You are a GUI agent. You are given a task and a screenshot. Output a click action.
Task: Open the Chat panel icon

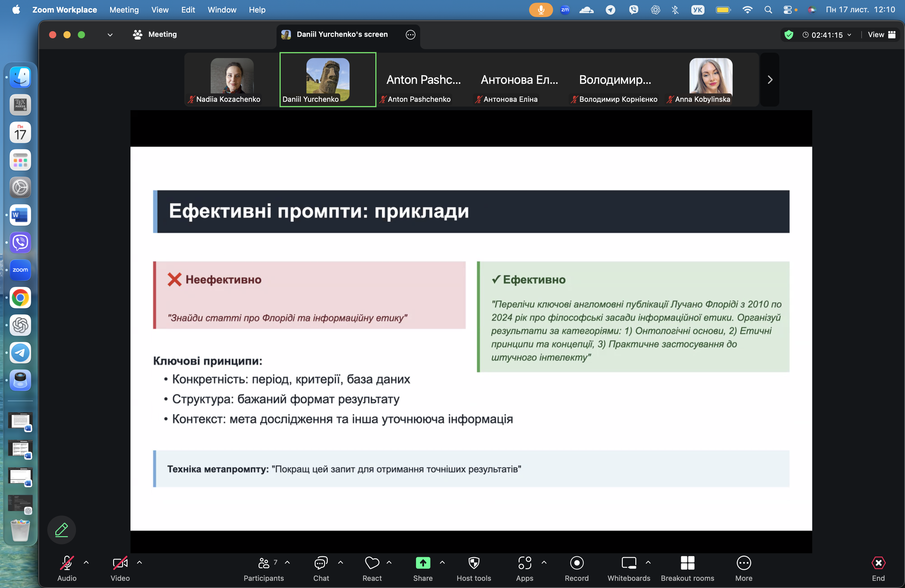(x=321, y=563)
